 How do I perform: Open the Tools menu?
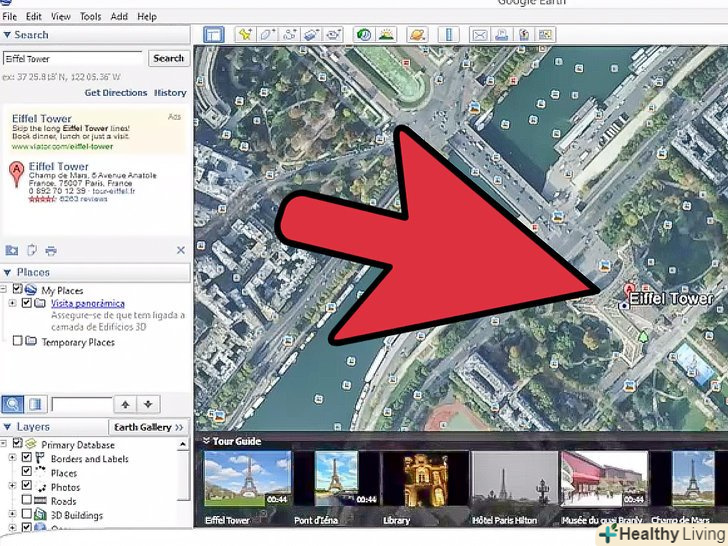91,17
